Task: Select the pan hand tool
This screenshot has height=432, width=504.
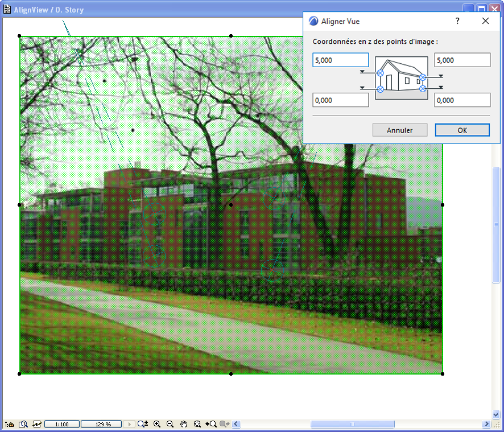Action: point(184,424)
